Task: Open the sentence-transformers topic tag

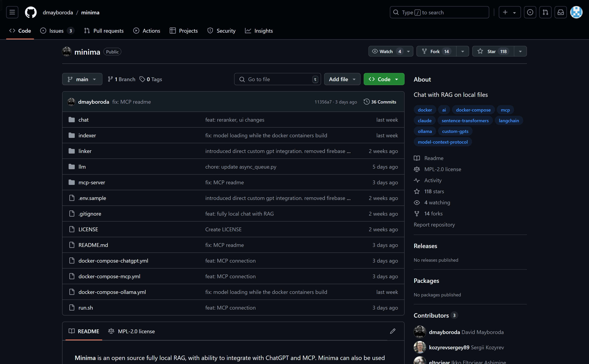Action: click(465, 120)
